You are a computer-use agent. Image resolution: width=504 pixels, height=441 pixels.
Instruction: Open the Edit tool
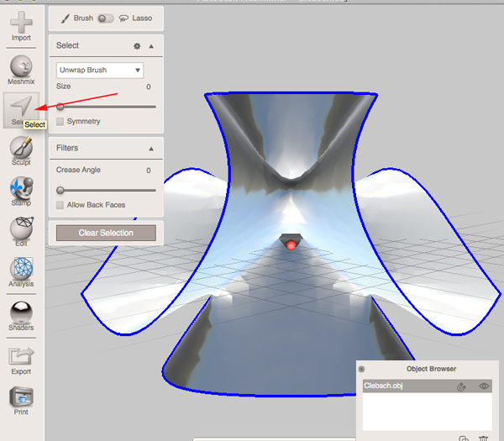(21, 232)
